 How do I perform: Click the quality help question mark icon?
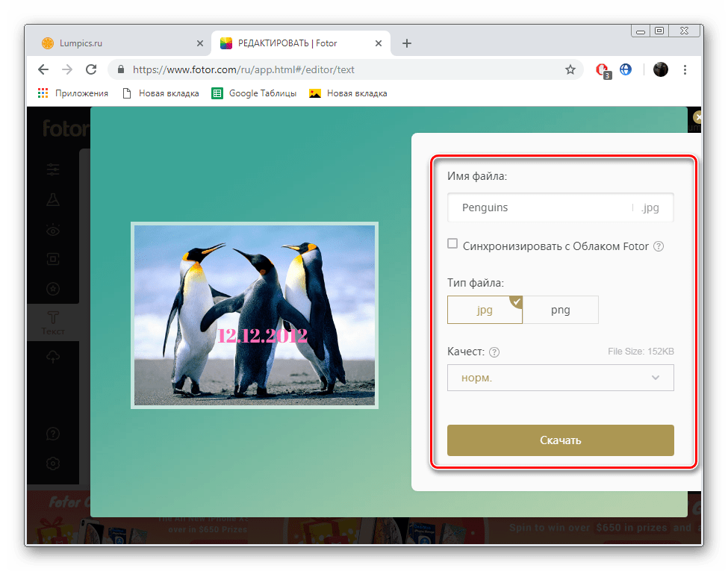click(x=494, y=352)
